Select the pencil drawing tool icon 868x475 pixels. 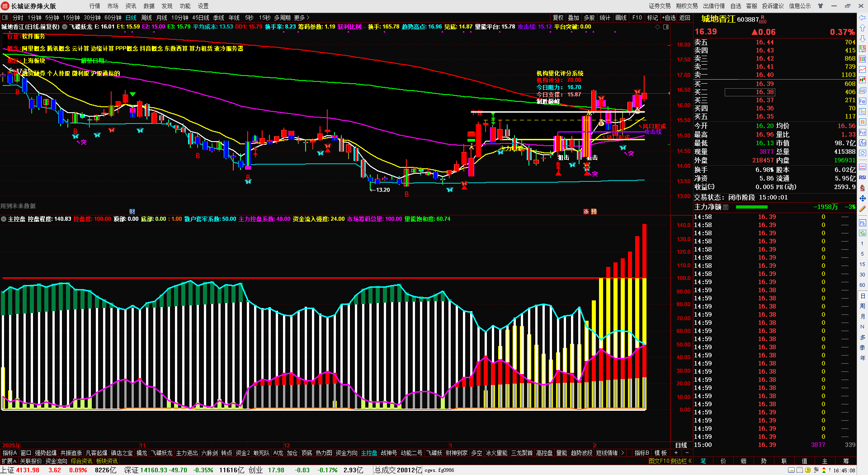[x=863, y=209]
